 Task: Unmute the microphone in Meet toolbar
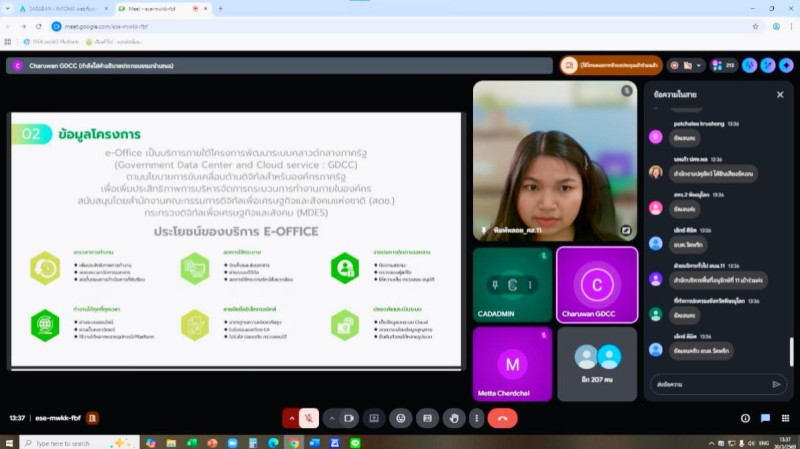point(310,418)
